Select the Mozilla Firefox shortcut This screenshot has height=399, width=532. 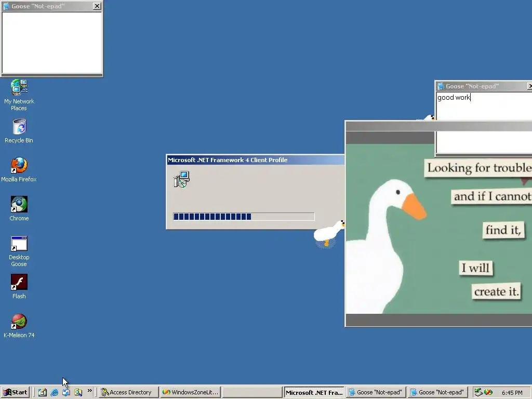click(x=19, y=170)
